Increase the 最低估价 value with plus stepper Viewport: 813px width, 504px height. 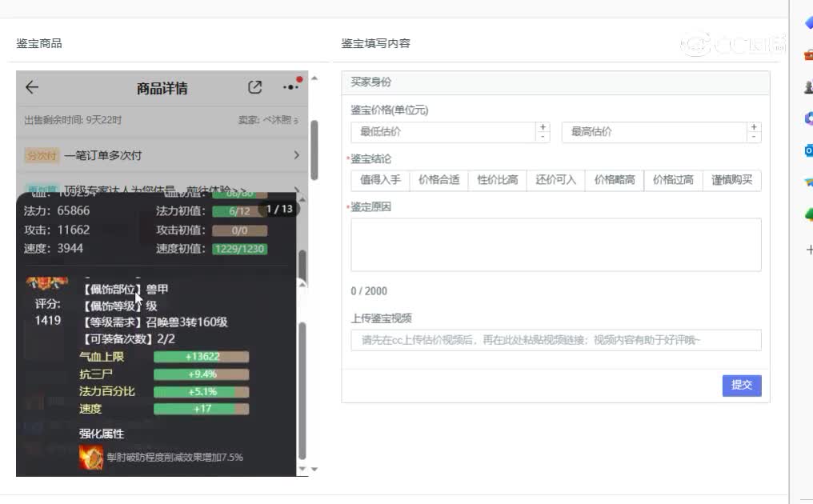(543, 127)
